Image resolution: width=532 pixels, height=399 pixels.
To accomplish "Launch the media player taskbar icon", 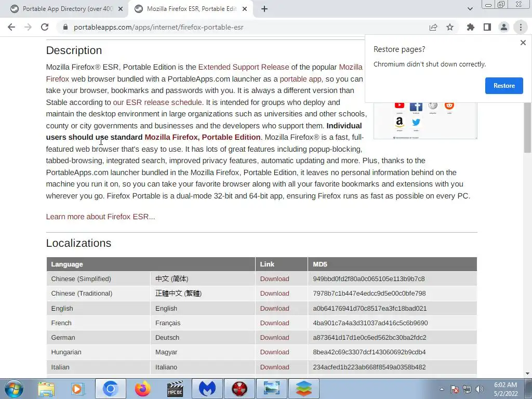I will 78,389.
